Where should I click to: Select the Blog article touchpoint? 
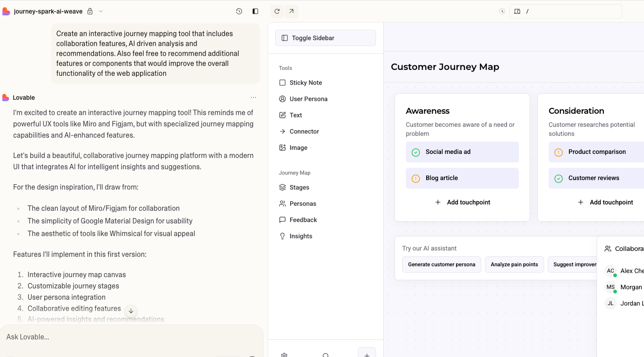coord(462,178)
